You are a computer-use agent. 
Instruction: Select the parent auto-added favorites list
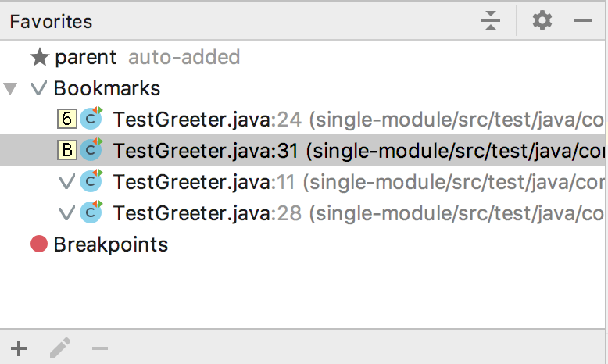click(302, 57)
